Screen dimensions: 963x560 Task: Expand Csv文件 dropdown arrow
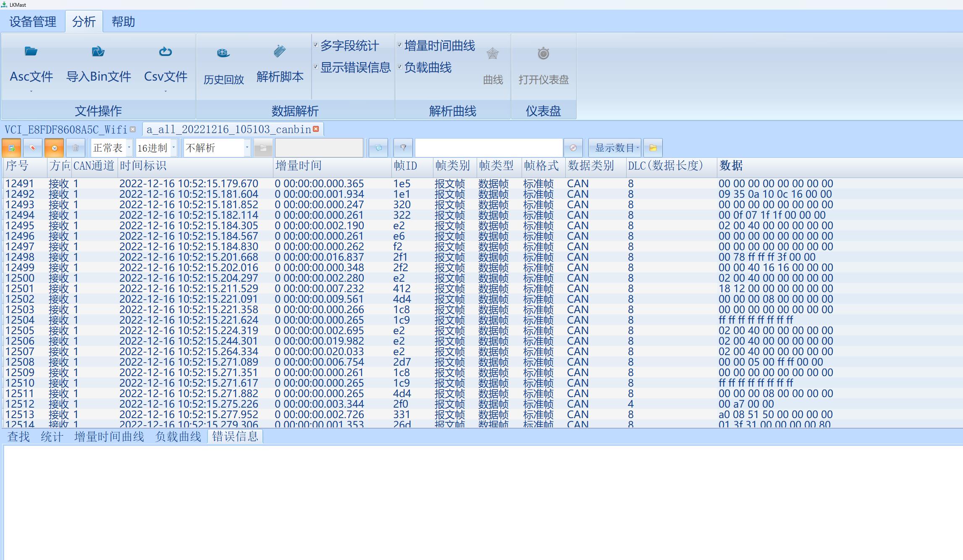(x=165, y=92)
